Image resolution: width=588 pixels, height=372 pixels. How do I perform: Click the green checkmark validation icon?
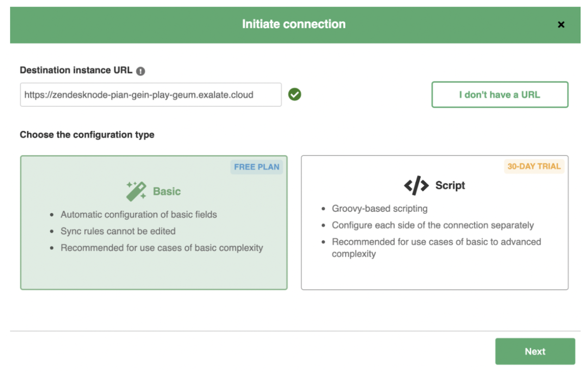[x=294, y=95]
